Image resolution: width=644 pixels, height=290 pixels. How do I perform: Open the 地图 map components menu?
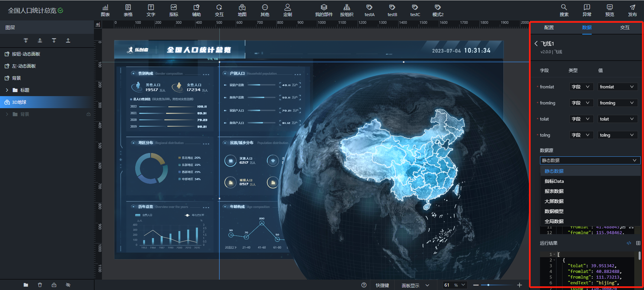click(242, 10)
